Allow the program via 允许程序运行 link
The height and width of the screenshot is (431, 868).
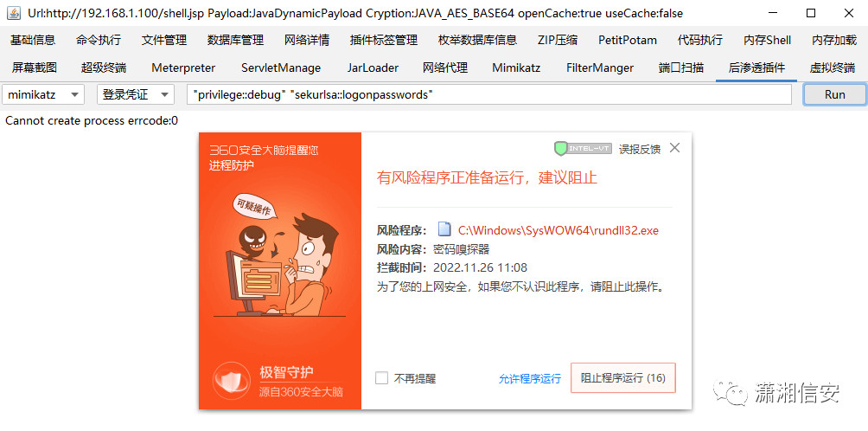tap(530, 379)
